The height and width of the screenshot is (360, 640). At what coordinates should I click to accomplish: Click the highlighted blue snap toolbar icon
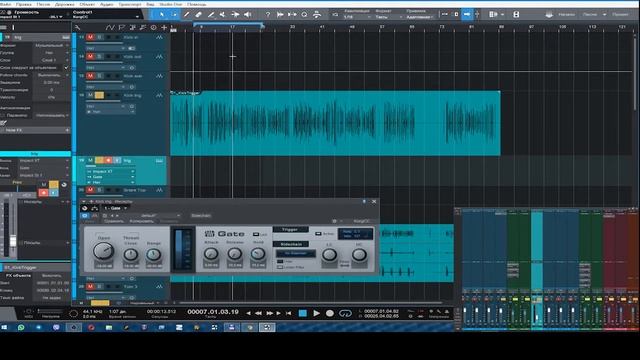point(467,14)
